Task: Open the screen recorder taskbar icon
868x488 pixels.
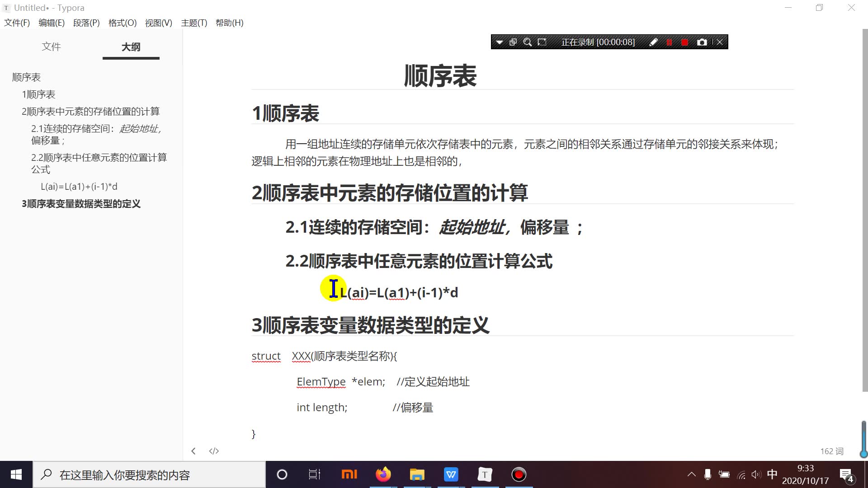Action: coord(519,474)
